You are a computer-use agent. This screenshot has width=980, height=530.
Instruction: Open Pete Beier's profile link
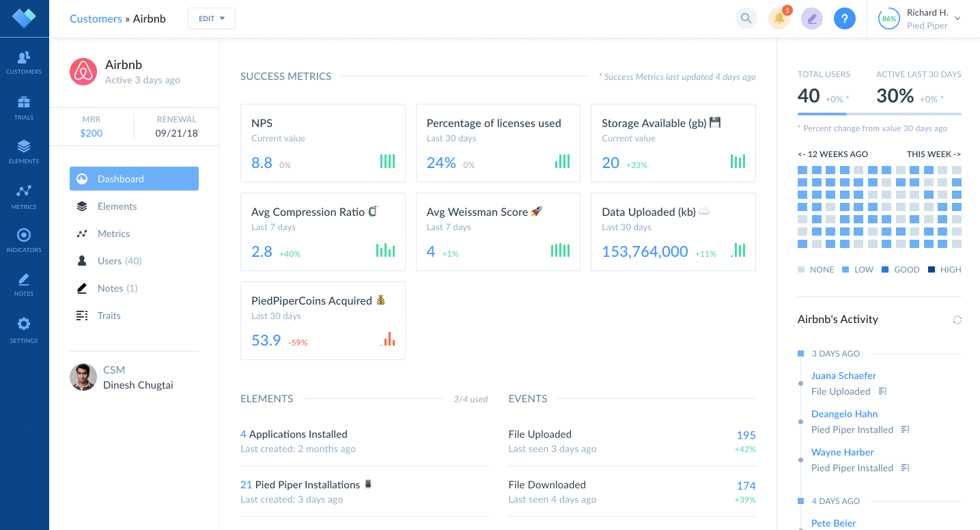click(833, 523)
